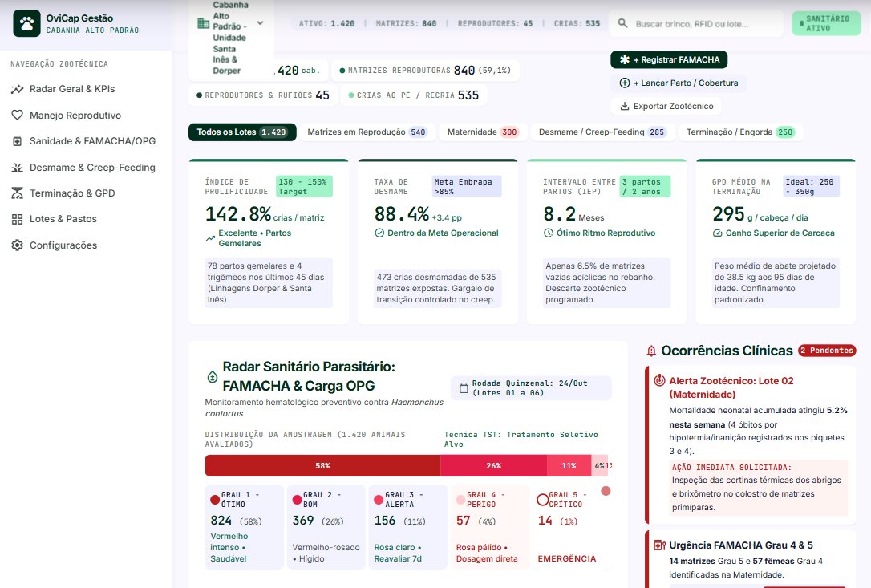Click the heart icon for Manejo Reprodutivo
Image resolution: width=871 pixels, height=588 pixels.
[17, 115]
